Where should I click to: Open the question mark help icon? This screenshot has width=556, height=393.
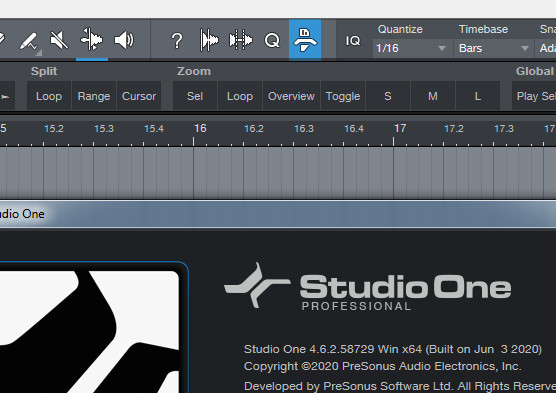click(x=177, y=40)
